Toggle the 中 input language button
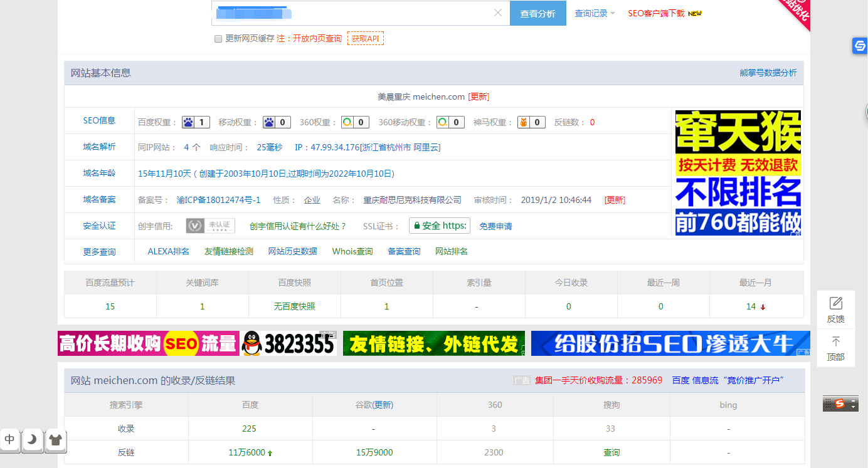 (x=9, y=439)
